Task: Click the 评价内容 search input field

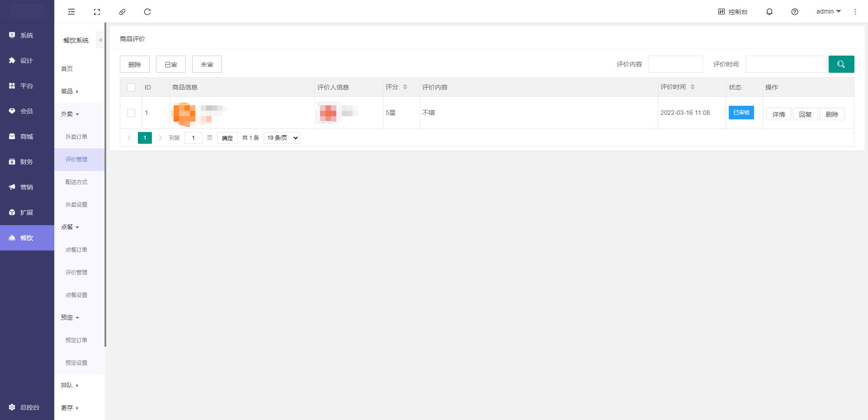Action: click(675, 64)
